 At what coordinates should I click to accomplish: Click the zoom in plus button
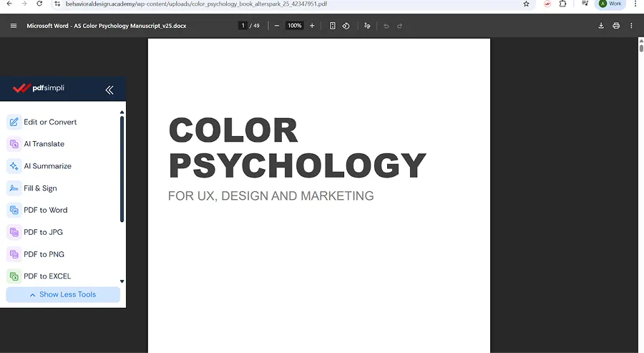312,26
